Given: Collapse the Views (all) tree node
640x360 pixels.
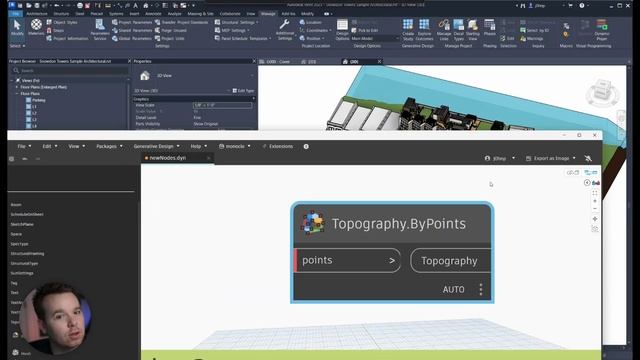Looking at the screenshot, I should click(x=11, y=80).
